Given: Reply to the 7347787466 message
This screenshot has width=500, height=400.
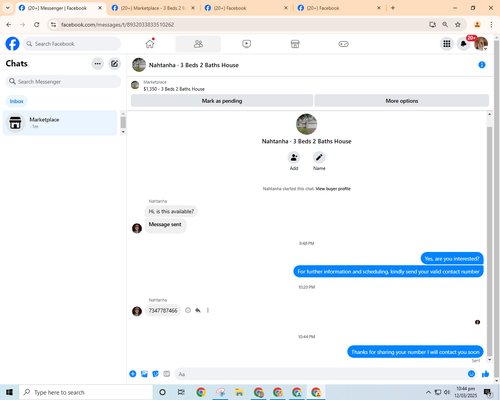Looking at the screenshot, I should point(198,310).
